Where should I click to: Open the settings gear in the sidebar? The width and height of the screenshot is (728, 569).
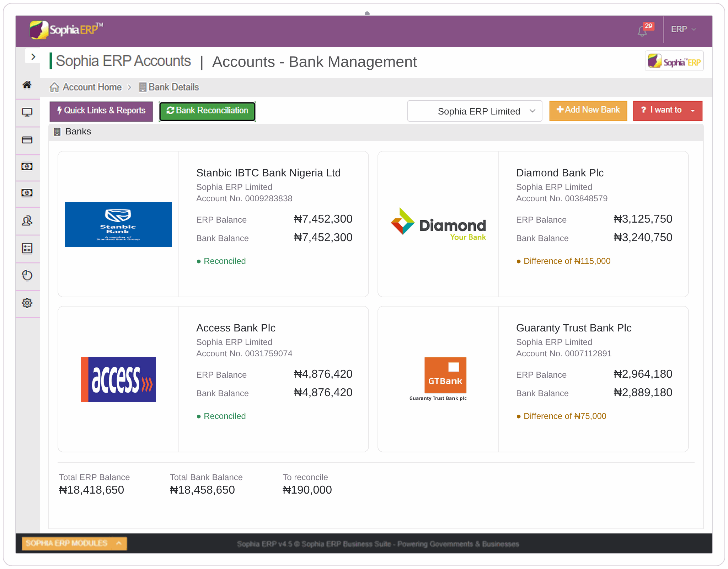click(27, 303)
